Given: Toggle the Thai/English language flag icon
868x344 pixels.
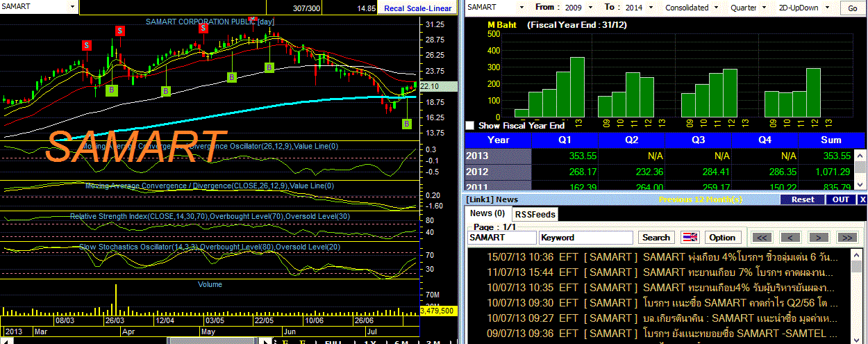Looking at the screenshot, I should (x=690, y=238).
